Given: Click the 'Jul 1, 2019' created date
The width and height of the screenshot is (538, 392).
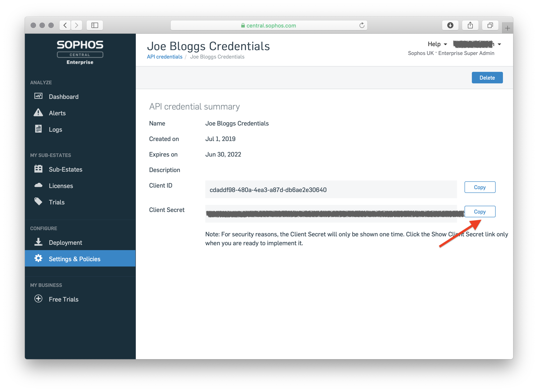Looking at the screenshot, I should point(220,139).
